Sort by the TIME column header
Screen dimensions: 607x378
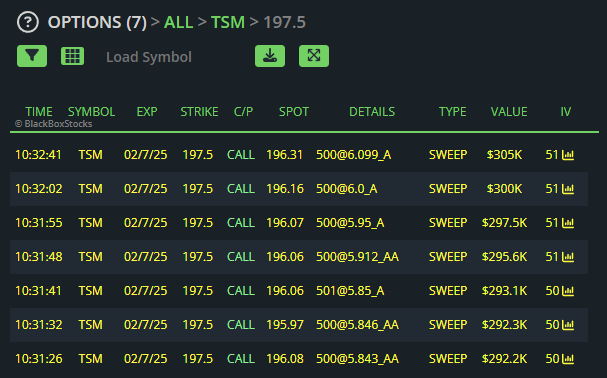click(39, 112)
